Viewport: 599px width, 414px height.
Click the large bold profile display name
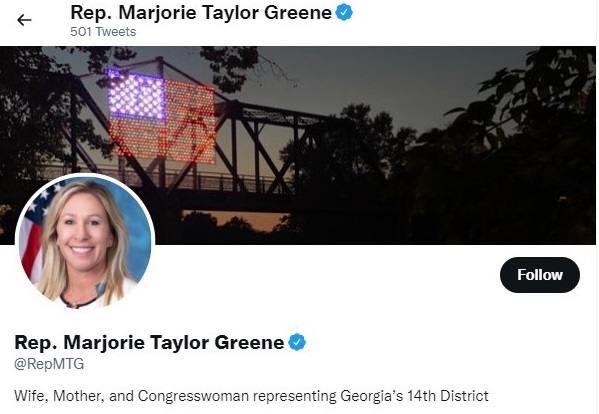149,342
